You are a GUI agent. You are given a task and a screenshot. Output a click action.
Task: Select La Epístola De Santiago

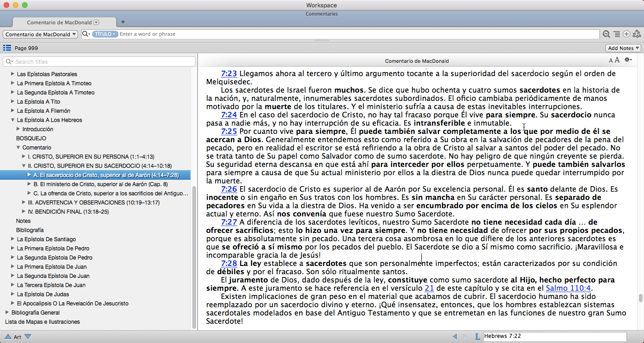coord(46,239)
